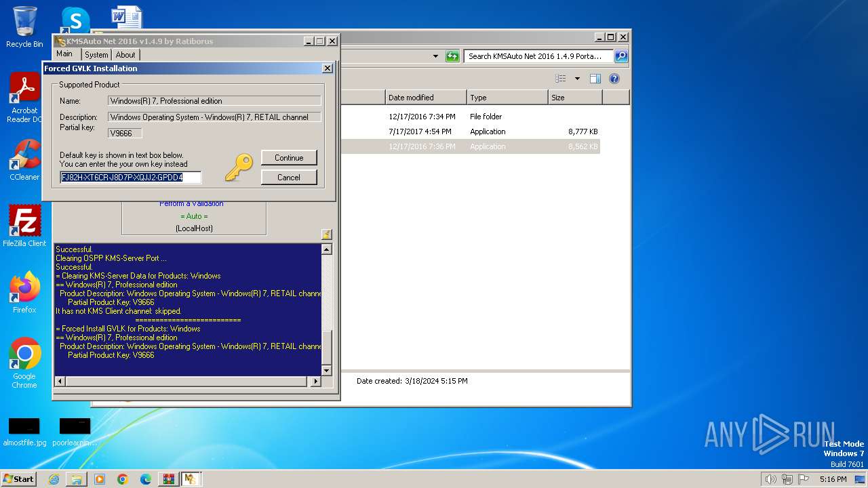The height and width of the screenshot is (488, 868).
Task: Open the Recycle Bin desktop icon
Action: tap(24, 27)
